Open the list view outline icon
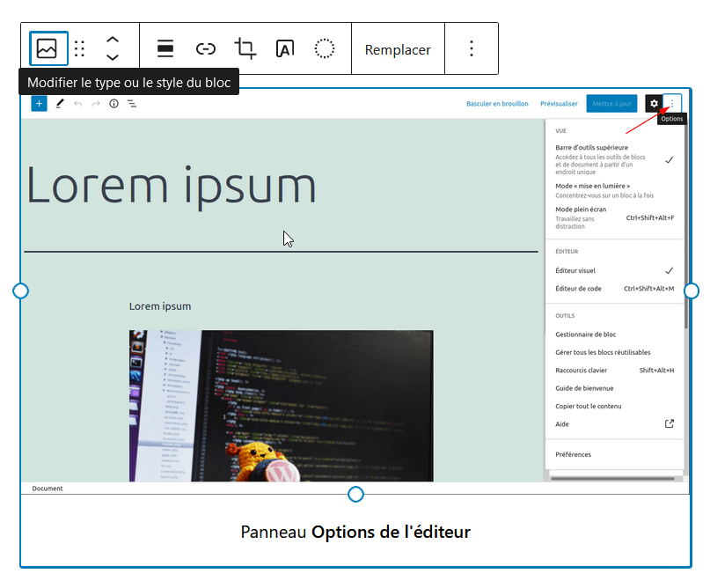The image size is (710, 588). (132, 104)
